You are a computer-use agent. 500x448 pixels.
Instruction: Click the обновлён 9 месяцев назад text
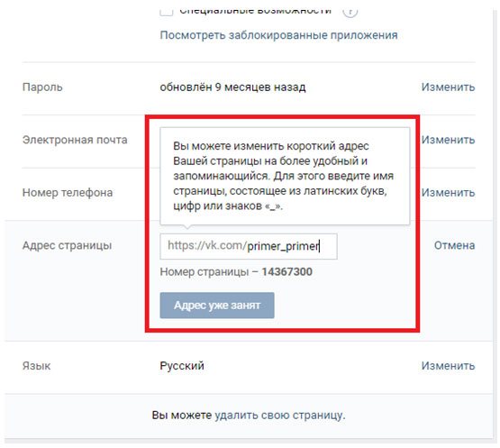tap(232, 87)
